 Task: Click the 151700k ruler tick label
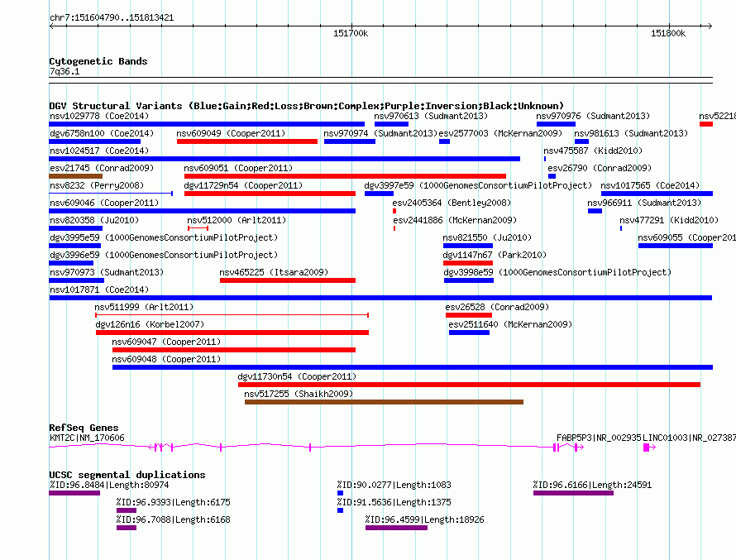click(x=351, y=33)
